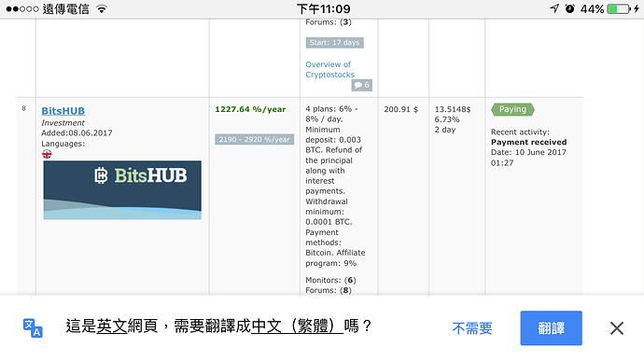Tap the battery indicator in status bar
Image resolution: width=644 pixels, height=361 pixels.
click(x=619, y=8)
